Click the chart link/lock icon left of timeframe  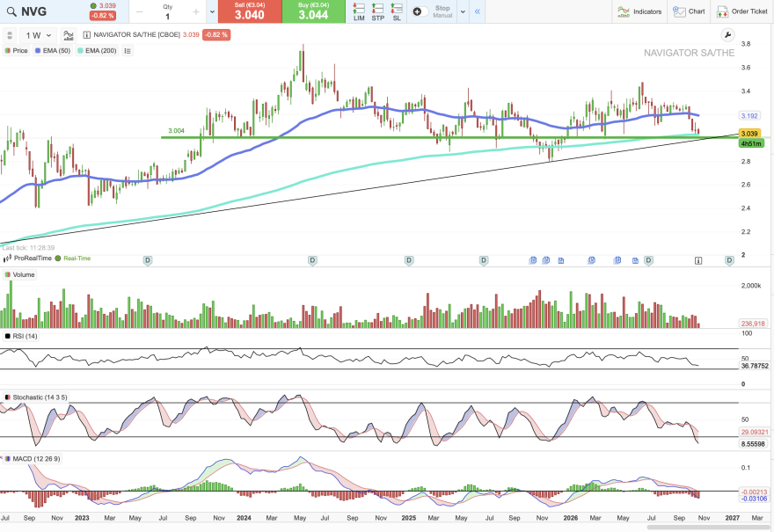(10, 35)
